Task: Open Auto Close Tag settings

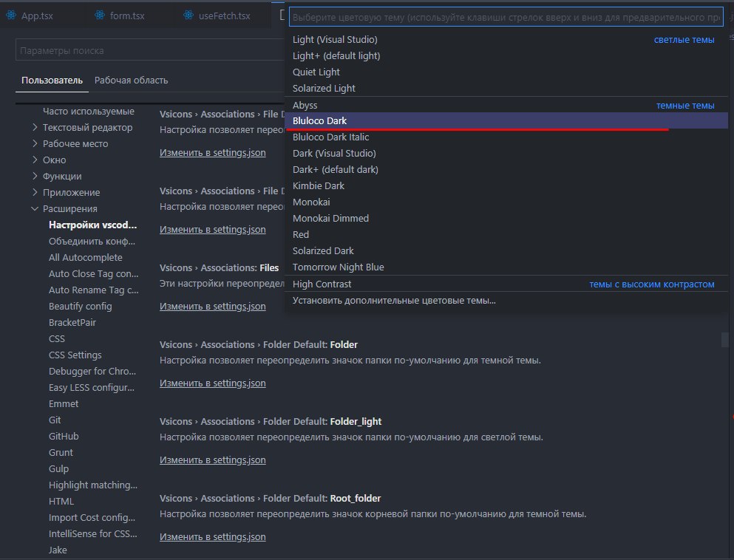Action: pyautogui.click(x=94, y=273)
